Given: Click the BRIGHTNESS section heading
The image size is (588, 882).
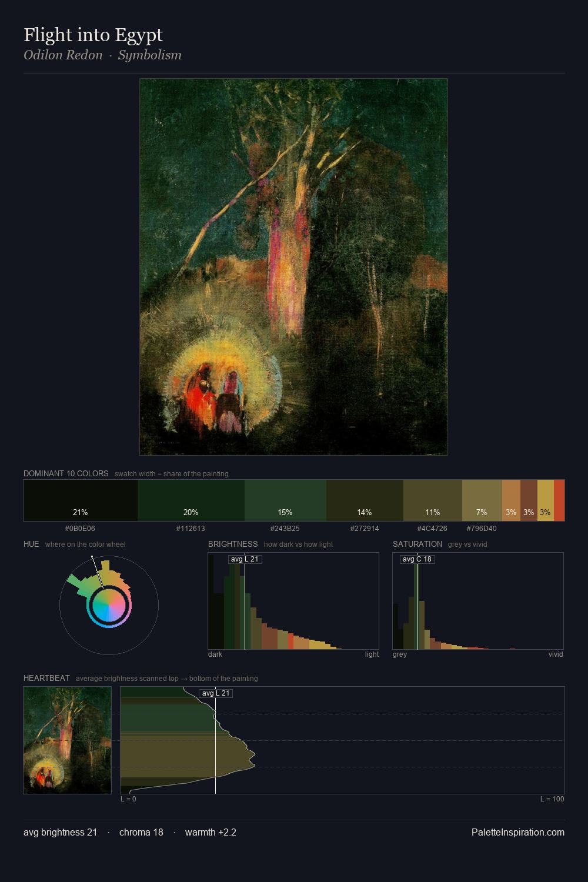Looking at the screenshot, I should click(x=233, y=544).
